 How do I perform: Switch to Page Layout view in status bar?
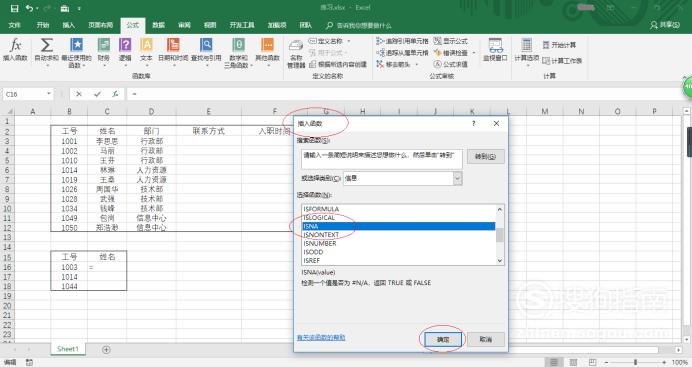point(573,362)
